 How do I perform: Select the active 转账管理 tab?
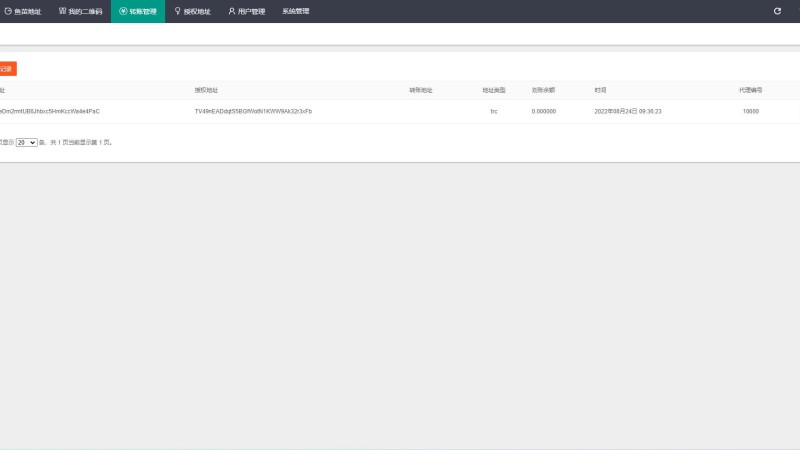138,11
